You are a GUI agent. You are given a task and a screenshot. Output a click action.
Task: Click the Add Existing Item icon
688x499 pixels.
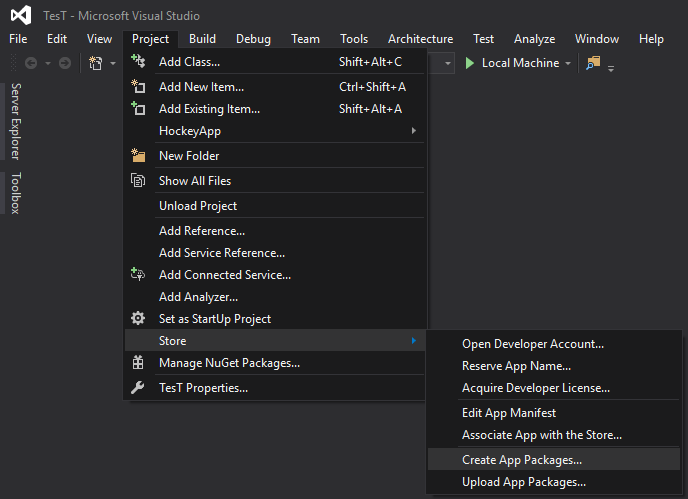pos(139,109)
